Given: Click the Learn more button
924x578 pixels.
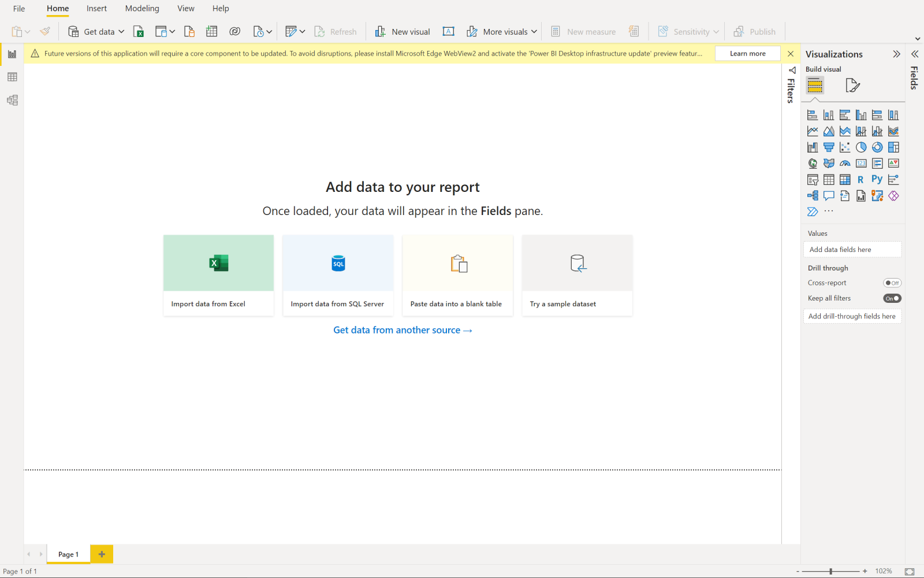Looking at the screenshot, I should tap(747, 53).
